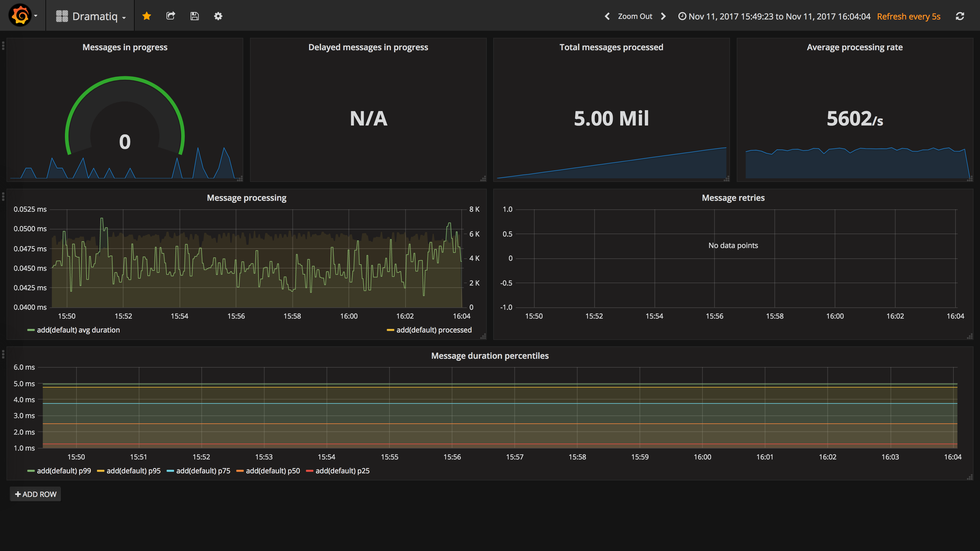Click the share dashboard icon
Image resolution: width=980 pixels, height=551 pixels.
(x=171, y=16)
